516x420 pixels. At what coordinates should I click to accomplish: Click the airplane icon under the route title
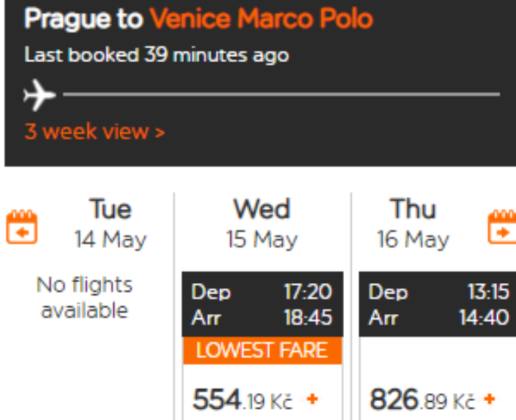[39, 96]
